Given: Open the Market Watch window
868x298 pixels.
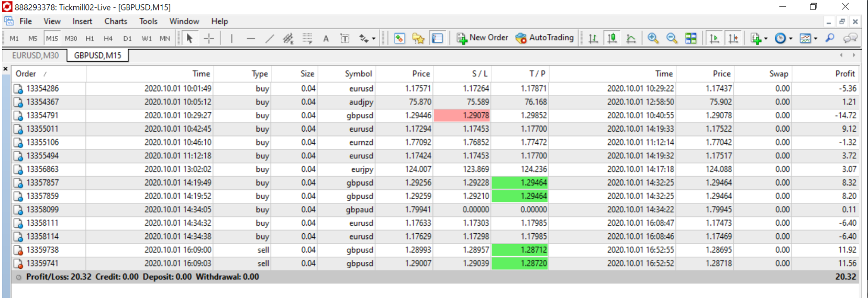Looking at the screenshot, I should pos(399,38).
